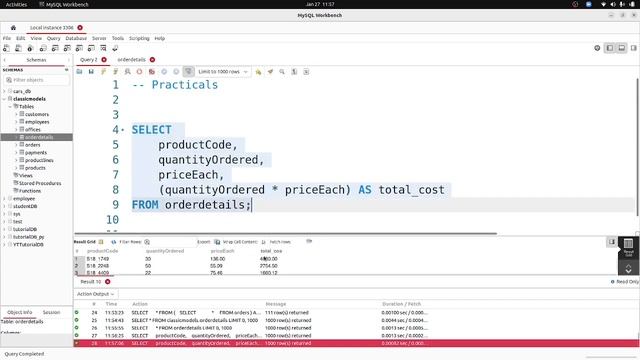Export the recordset with the export icon
The width and height of the screenshot is (640, 360).
(217, 242)
